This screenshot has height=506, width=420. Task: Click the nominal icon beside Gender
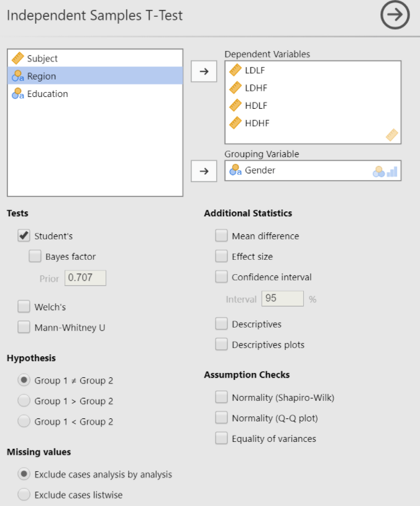click(235, 170)
